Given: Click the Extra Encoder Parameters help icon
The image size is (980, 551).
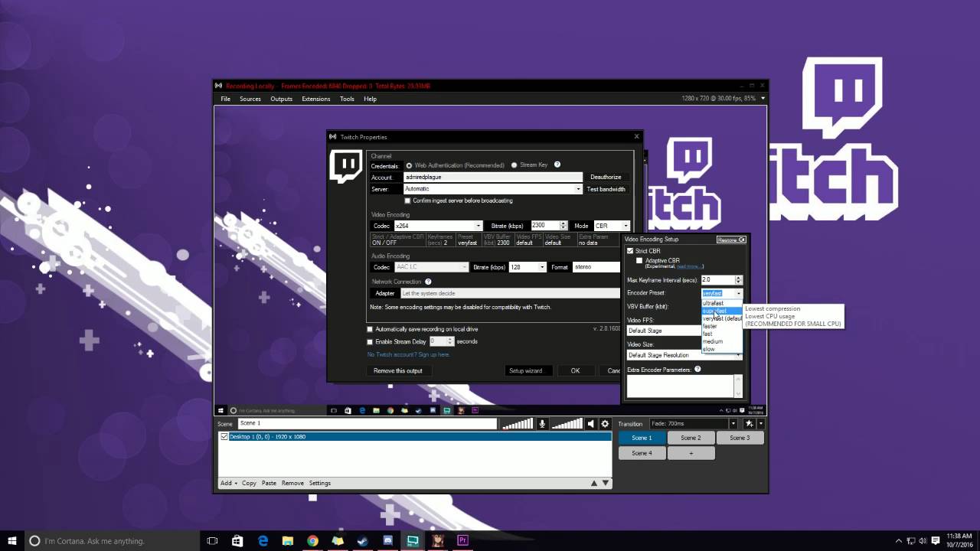Looking at the screenshot, I should pyautogui.click(x=697, y=370).
